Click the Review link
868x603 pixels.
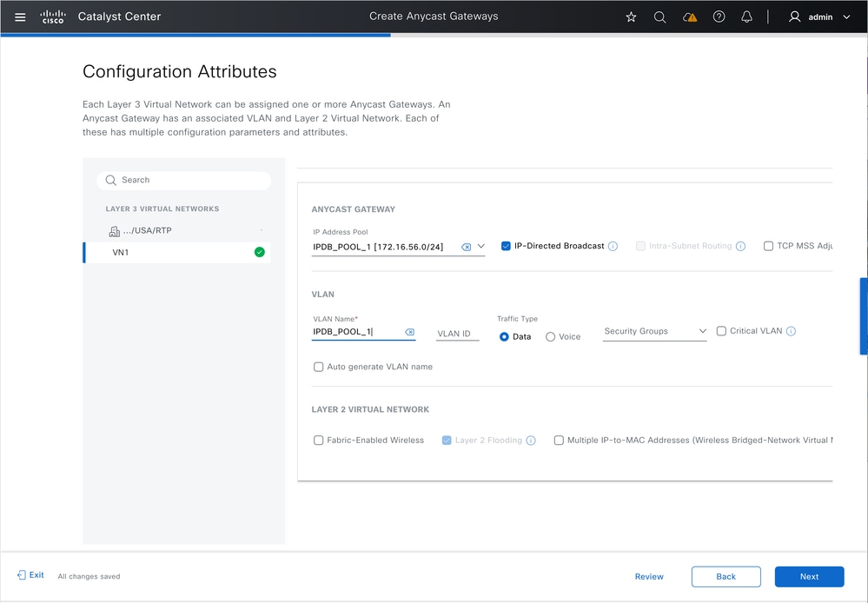(x=649, y=576)
